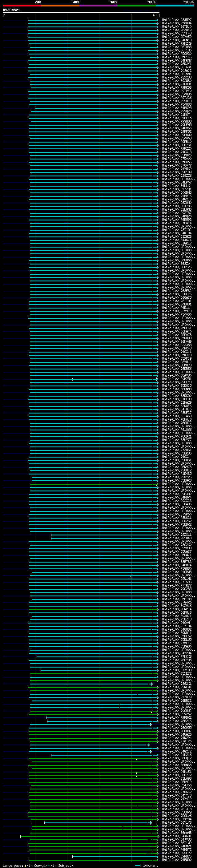
Task: Click hit label UniRef100_C1K2L6
Action: (177, 755)
